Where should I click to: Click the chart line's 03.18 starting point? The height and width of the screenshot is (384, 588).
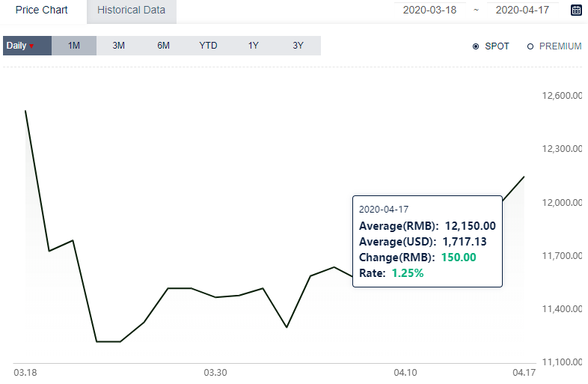[25, 111]
